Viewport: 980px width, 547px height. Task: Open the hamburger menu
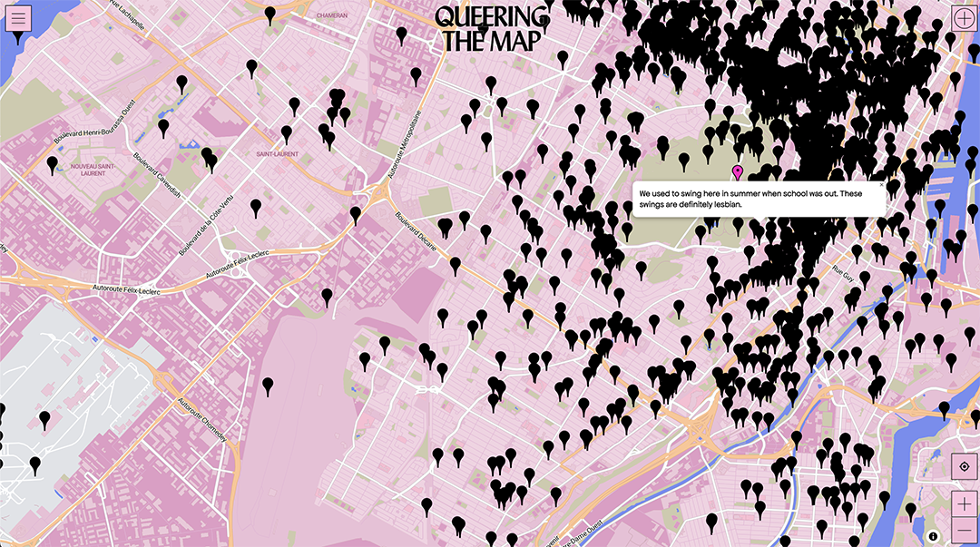coord(18,18)
